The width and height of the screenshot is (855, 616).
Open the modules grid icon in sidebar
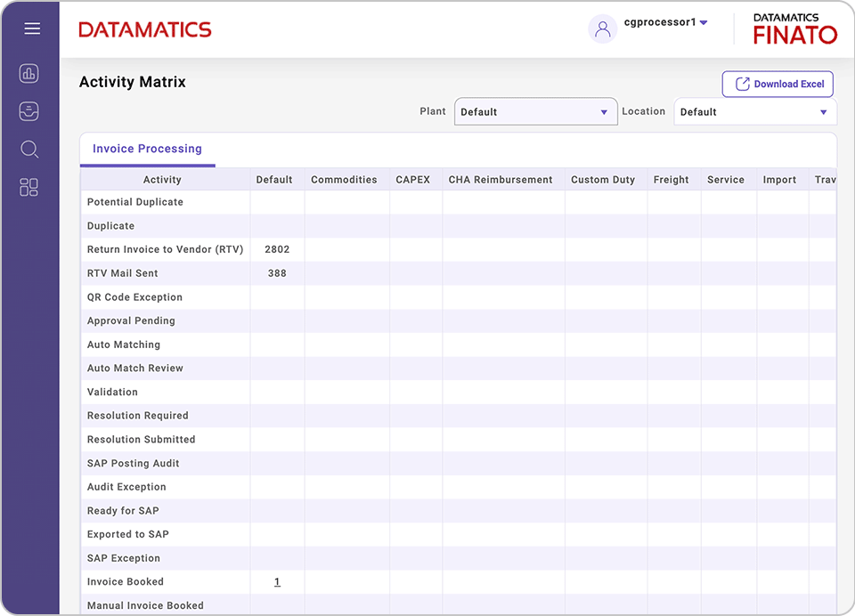28,187
